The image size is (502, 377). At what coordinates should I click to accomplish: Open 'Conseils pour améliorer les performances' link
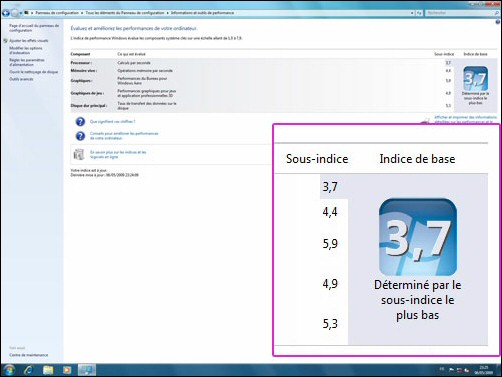[124, 136]
